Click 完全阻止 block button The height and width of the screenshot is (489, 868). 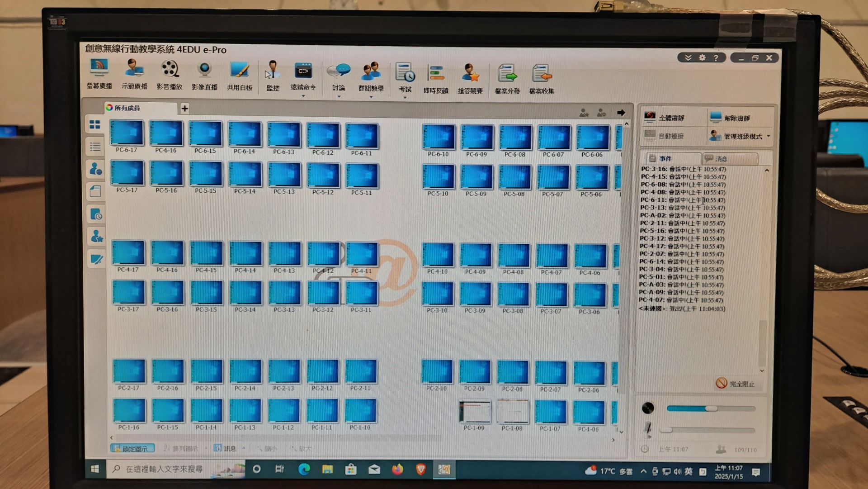pos(736,384)
